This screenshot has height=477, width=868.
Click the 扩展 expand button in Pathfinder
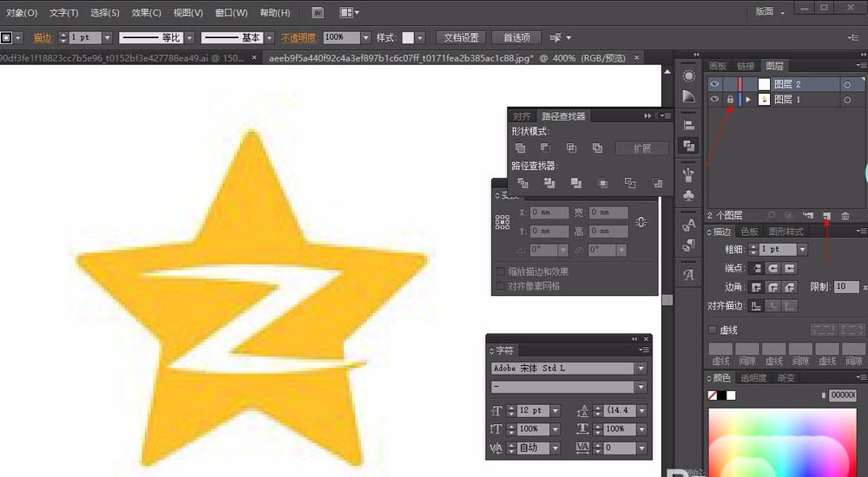coord(642,148)
